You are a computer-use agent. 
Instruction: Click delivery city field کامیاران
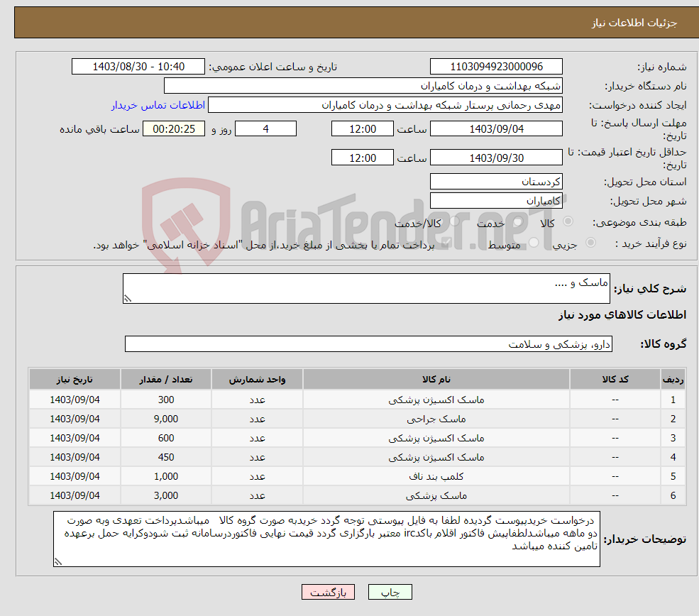(x=496, y=201)
